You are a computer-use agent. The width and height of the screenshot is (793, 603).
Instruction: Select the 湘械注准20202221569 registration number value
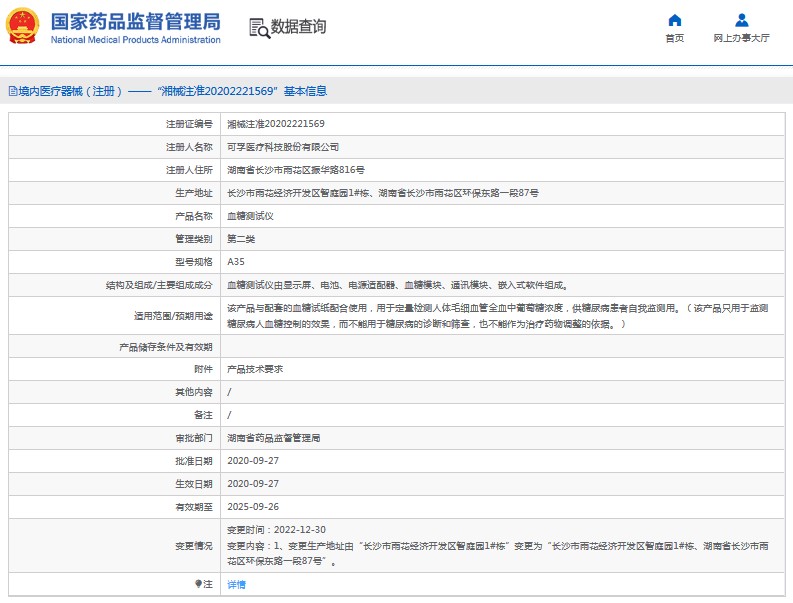[275, 124]
